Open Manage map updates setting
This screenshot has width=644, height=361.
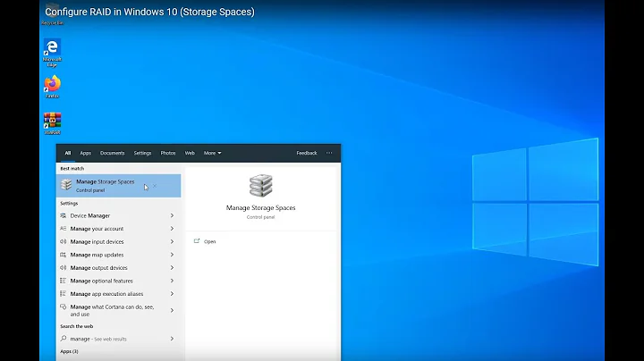97,255
